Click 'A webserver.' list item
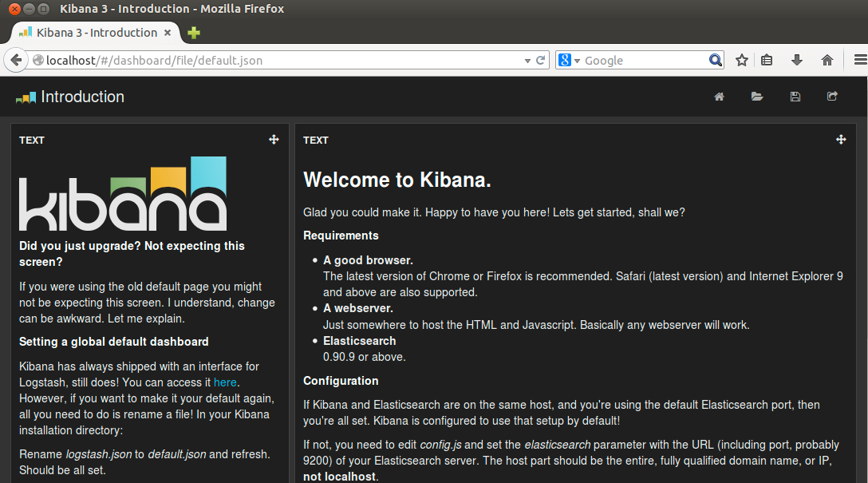Image resolution: width=868 pixels, height=483 pixels. click(358, 308)
